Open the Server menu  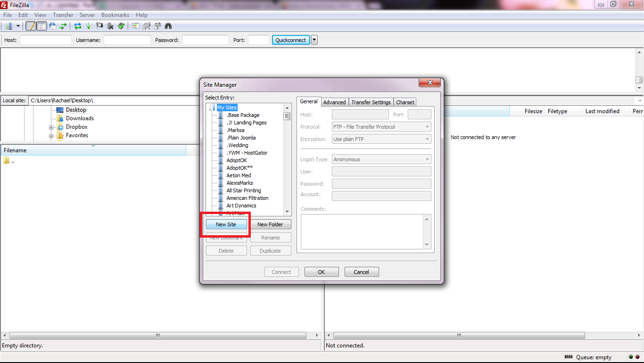coord(87,15)
